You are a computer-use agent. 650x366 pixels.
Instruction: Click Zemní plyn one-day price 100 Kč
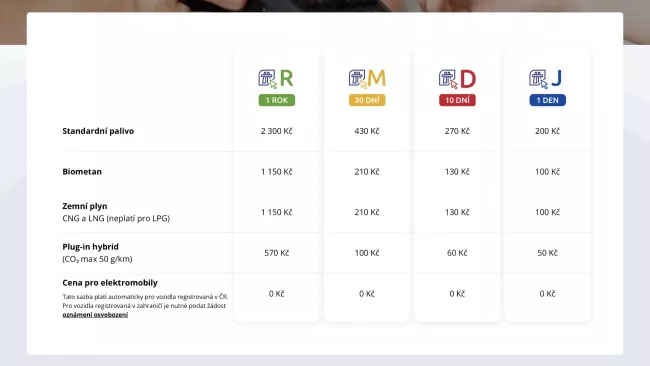[x=548, y=212]
